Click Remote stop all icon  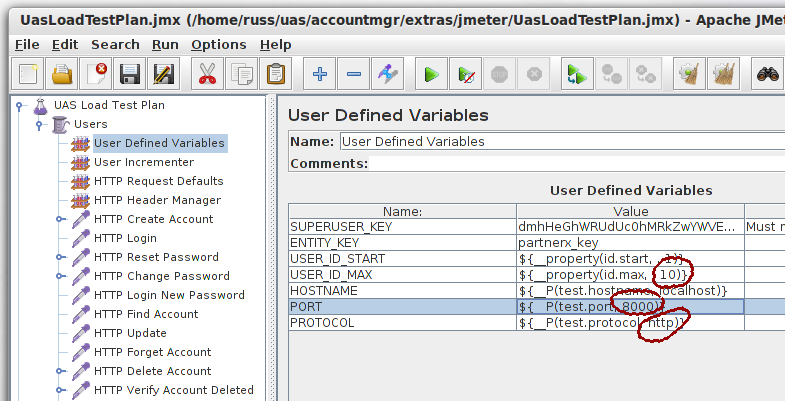611,74
